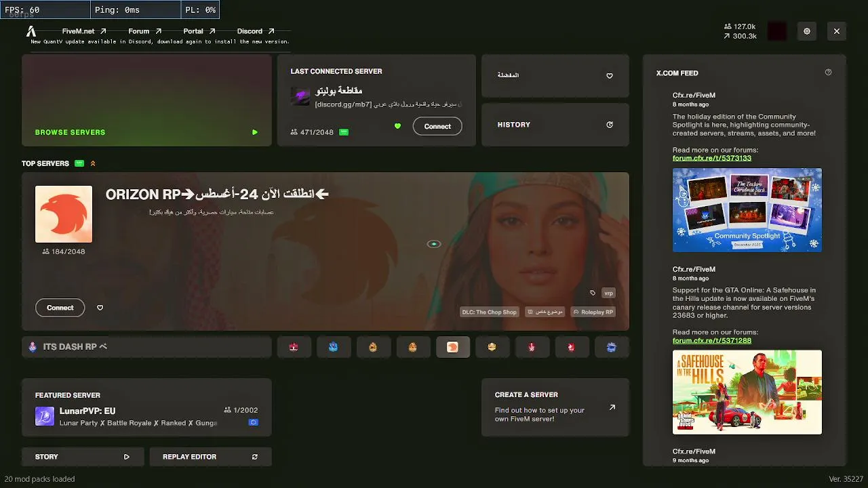Click the Ver. 35227 version label
Screen dimensions: 868x488
846,479
